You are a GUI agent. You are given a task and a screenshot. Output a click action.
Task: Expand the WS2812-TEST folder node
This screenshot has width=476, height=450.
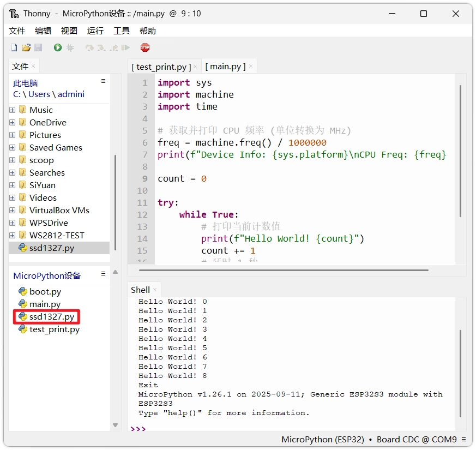tap(12, 235)
